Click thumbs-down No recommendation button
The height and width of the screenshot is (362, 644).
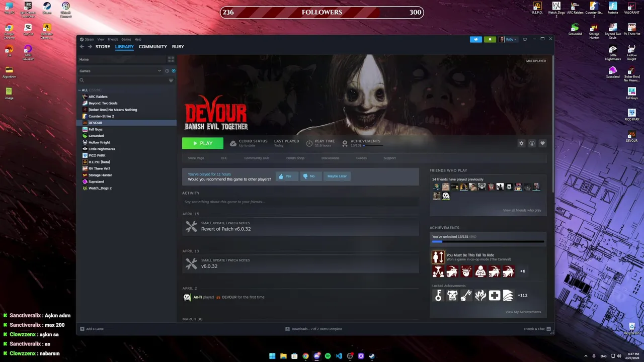[x=311, y=176]
